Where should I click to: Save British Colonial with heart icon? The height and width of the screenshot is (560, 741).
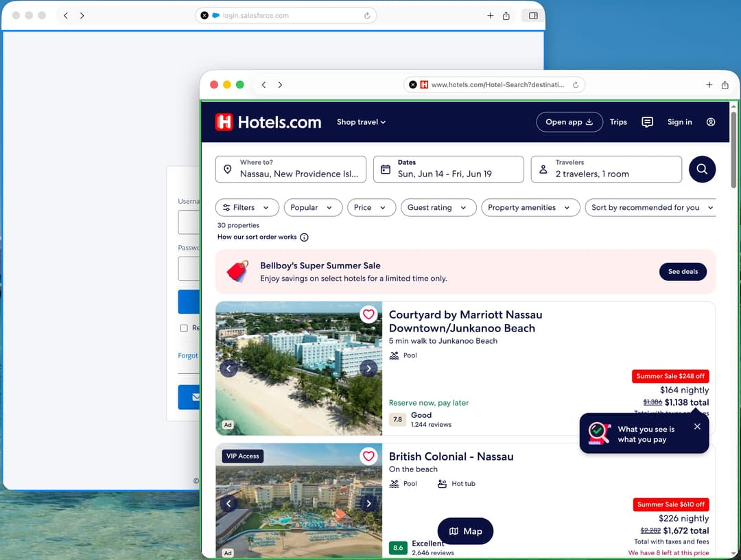click(x=368, y=456)
